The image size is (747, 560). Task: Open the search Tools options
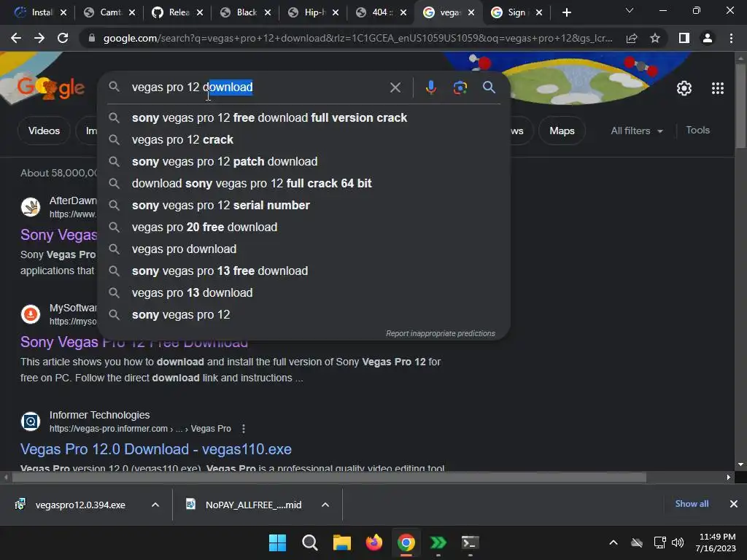(x=697, y=130)
